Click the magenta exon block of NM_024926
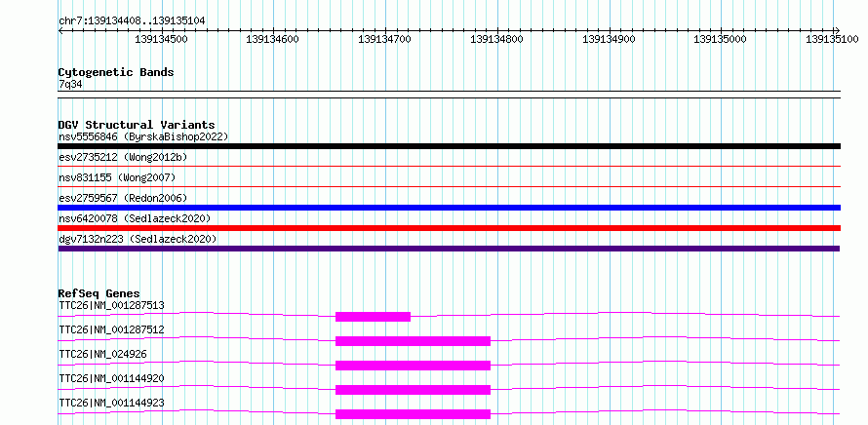Image resolution: width=868 pixels, height=425 pixels. click(x=413, y=366)
